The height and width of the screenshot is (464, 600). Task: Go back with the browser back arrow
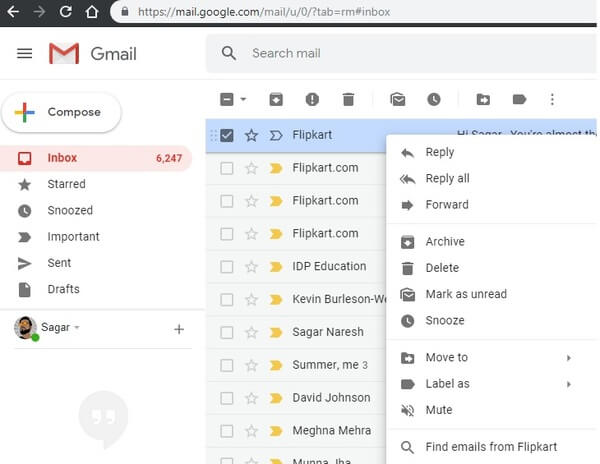pos(13,11)
